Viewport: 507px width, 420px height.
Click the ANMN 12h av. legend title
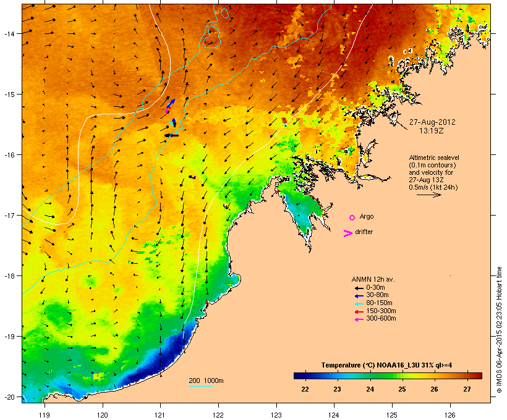click(373, 279)
